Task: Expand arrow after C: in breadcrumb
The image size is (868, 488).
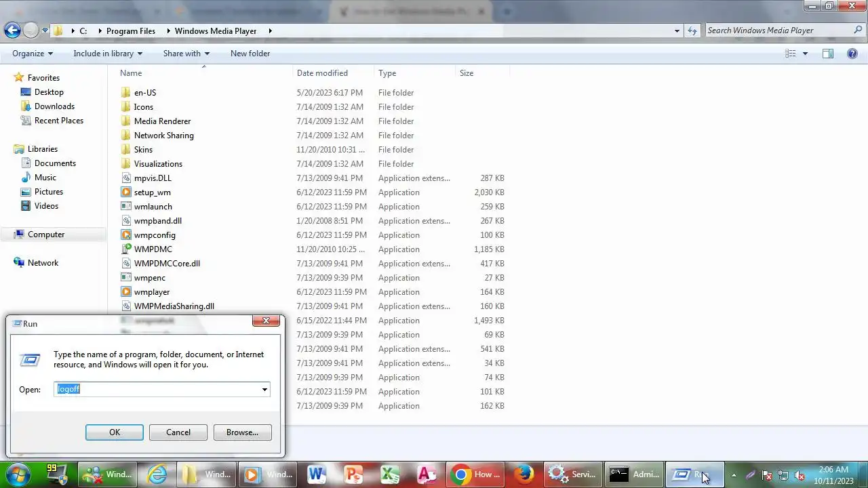Action: click(100, 30)
